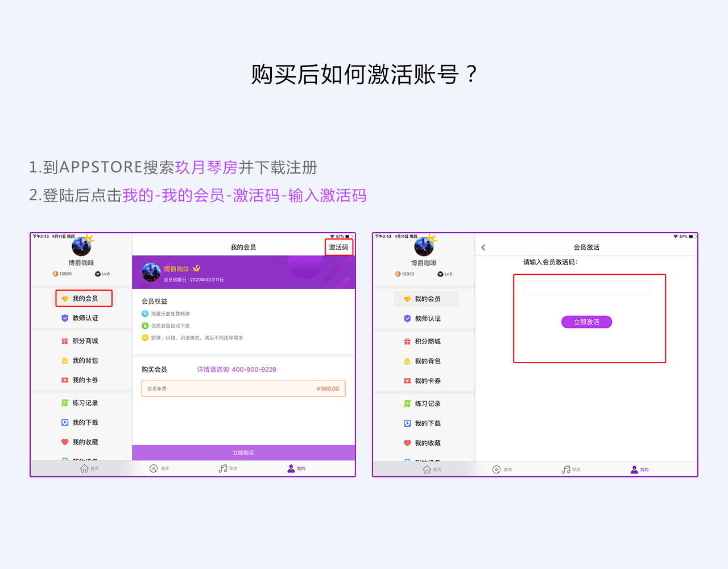Open 练习记录 in the 会员激活 screen sidebar

click(x=422, y=403)
